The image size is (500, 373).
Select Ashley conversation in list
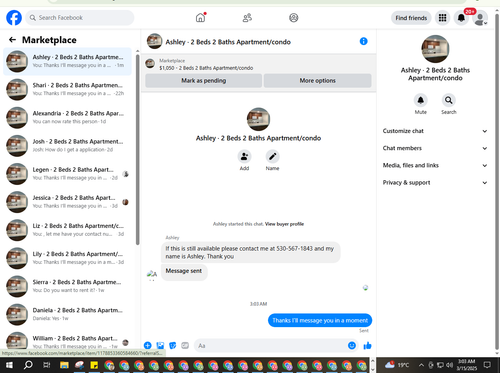tap(67, 61)
